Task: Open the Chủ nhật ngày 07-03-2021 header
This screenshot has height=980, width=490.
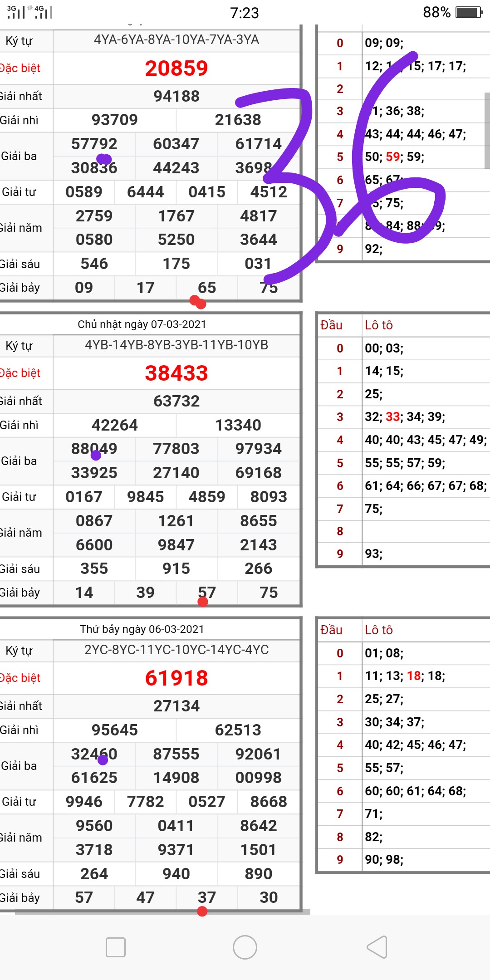Action: (x=142, y=324)
